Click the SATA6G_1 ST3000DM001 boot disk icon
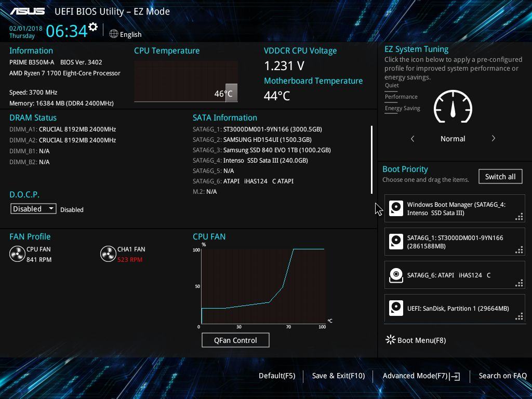The width and height of the screenshot is (532, 399). pyautogui.click(x=396, y=242)
